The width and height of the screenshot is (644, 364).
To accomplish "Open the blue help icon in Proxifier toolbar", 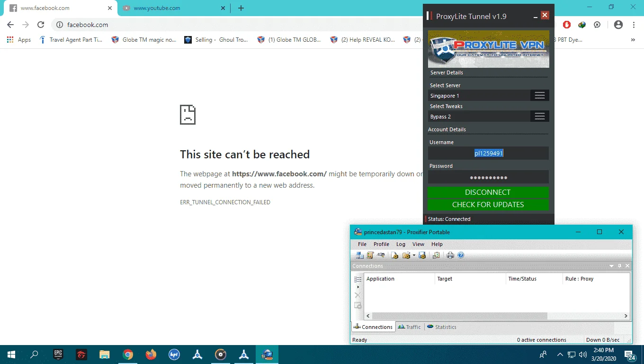I will tap(461, 255).
